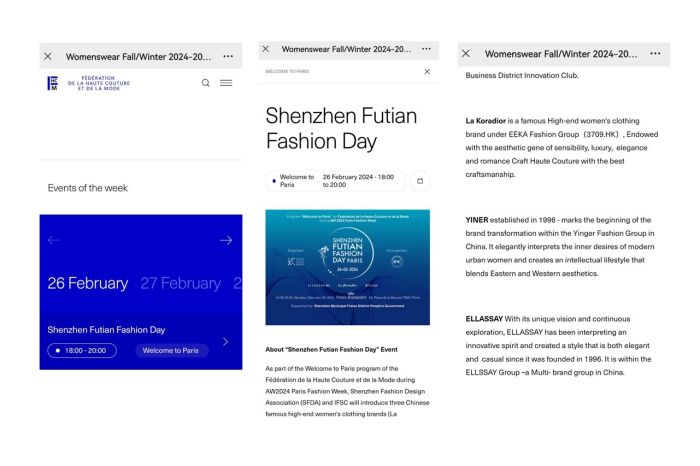Go to previous day with left arrow
700x466 pixels.
pyautogui.click(x=54, y=240)
